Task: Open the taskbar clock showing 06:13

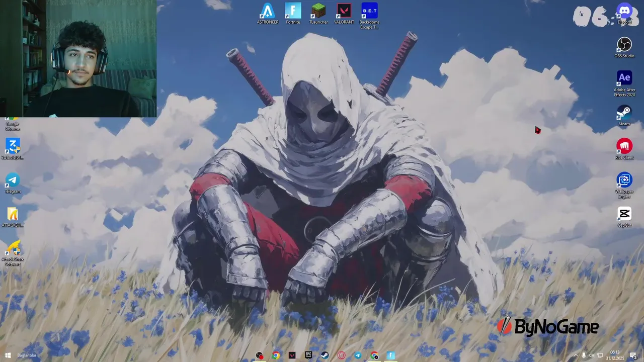Action: 615,355
